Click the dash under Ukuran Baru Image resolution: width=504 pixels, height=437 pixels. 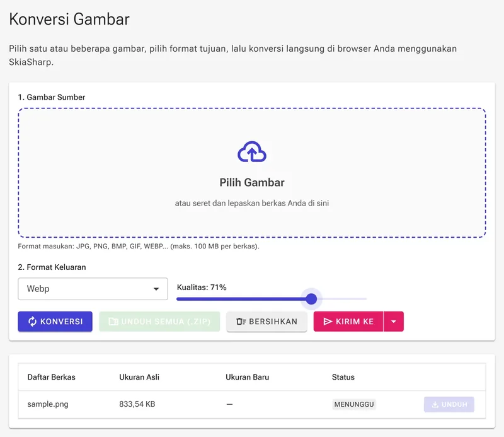coord(229,404)
